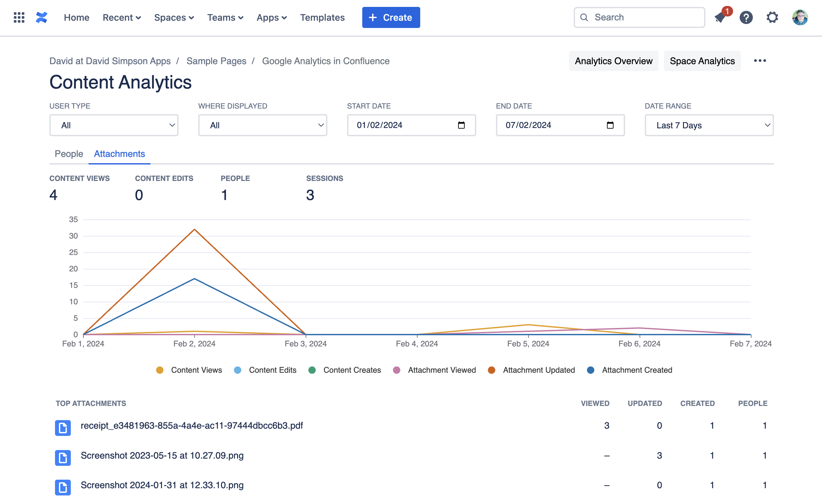
Task: Click the receipt PDF file icon
Action: (x=63, y=428)
